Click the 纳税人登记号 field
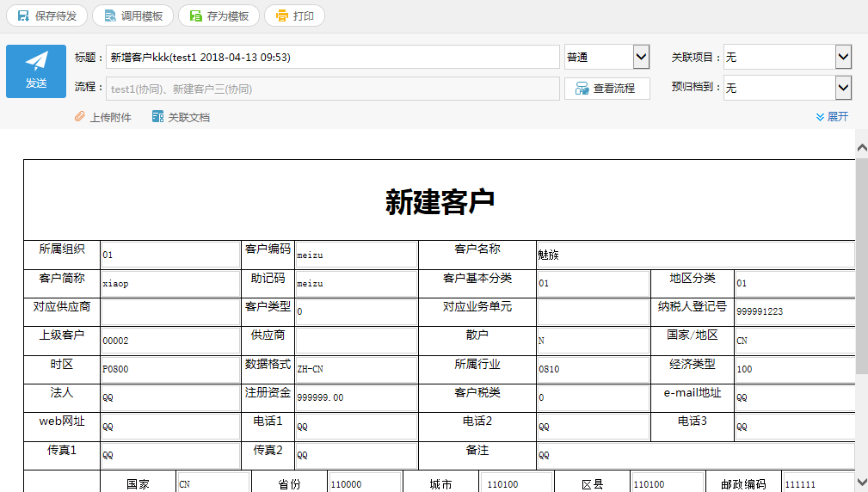Screen dimensions: 868x492 794,311
